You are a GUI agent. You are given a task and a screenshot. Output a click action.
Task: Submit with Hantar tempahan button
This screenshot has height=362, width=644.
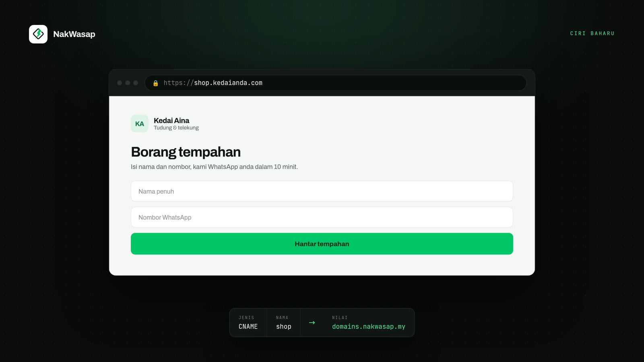pos(322,244)
